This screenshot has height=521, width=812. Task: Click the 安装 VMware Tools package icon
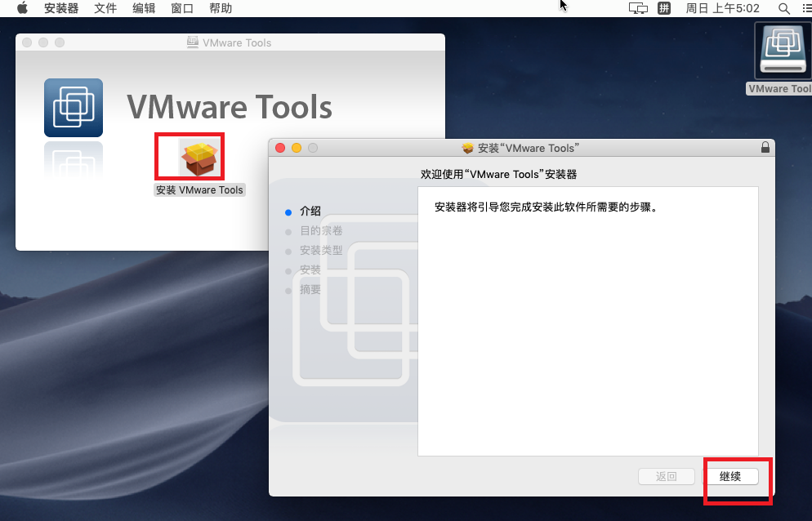pyautogui.click(x=200, y=157)
